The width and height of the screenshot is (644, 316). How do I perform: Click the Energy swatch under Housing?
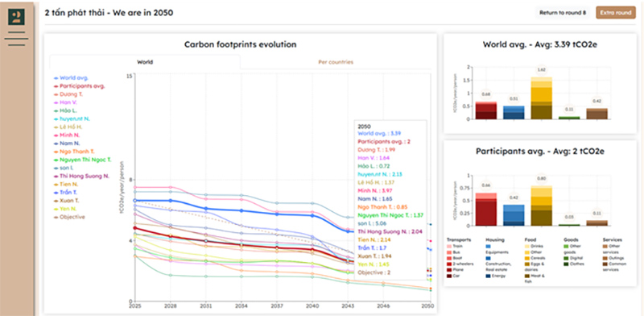pyautogui.click(x=489, y=276)
